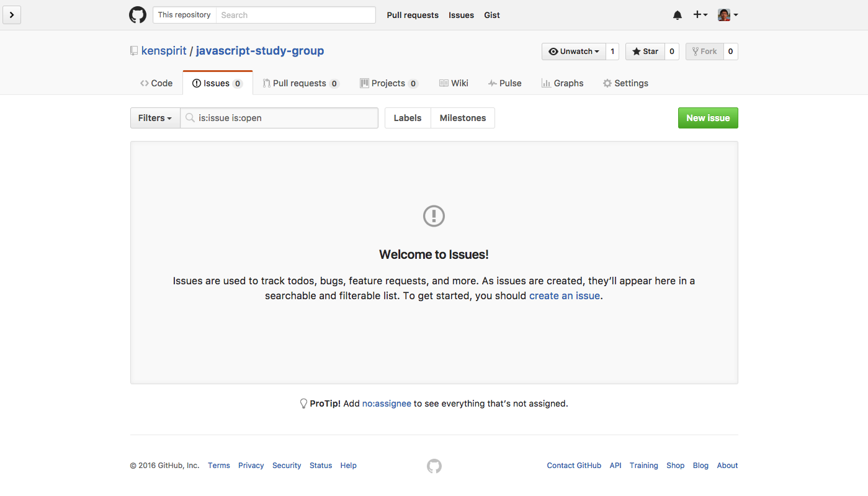Open Issues in the top navigation
The width and height of the screenshot is (868, 496).
point(461,15)
